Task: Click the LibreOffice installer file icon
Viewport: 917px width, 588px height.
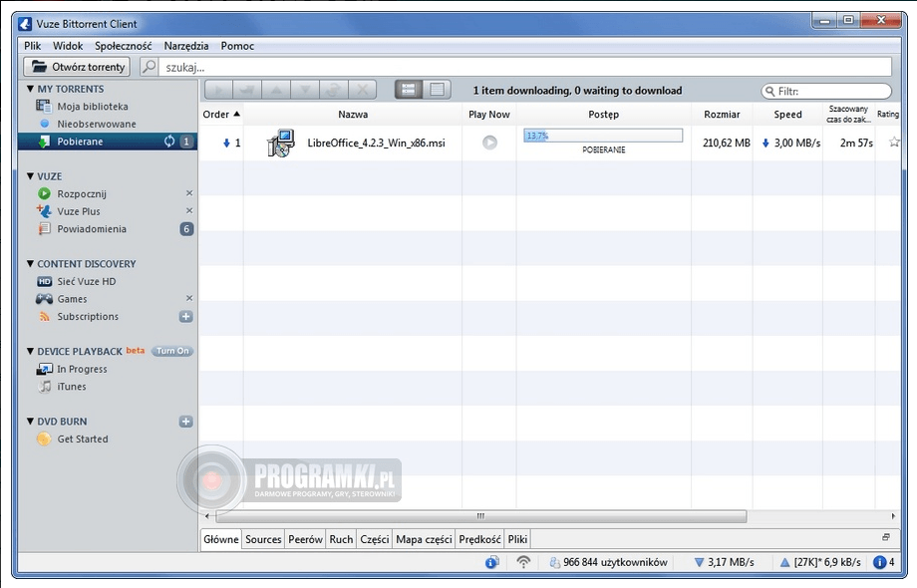Action: pos(281,143)
